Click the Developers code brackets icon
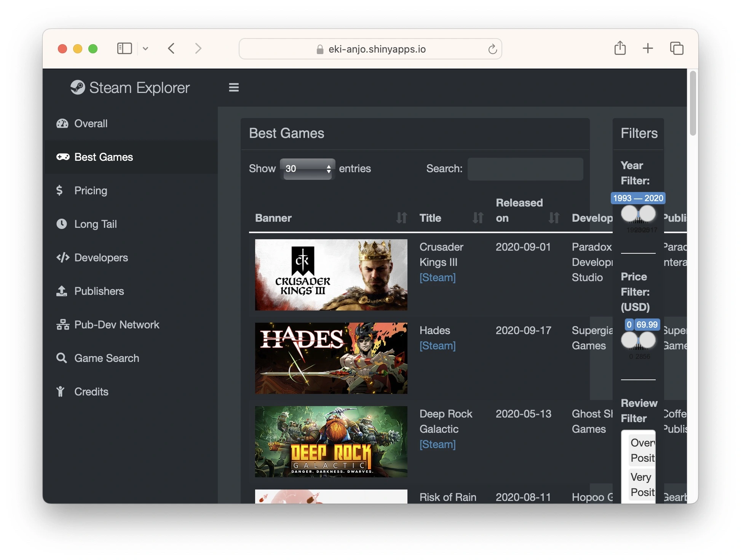The width and height of the screenshot is (741, 560). (x=63, y=258)
